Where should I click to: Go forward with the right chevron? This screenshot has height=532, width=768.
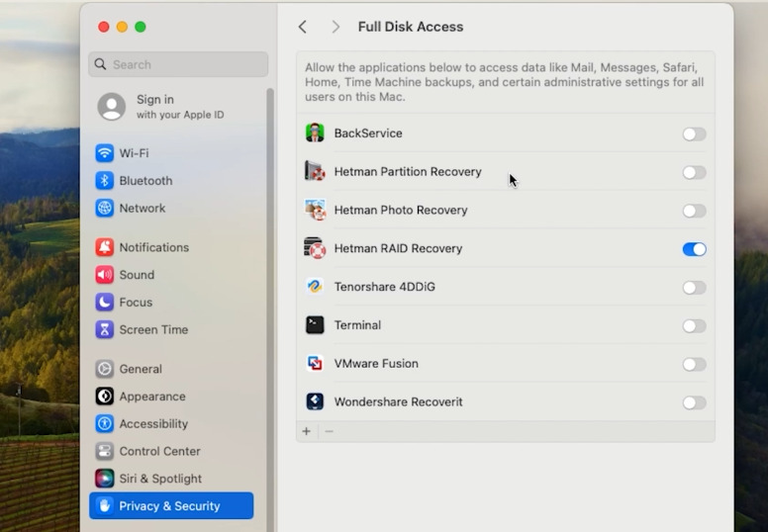click(x=336, y=27)
